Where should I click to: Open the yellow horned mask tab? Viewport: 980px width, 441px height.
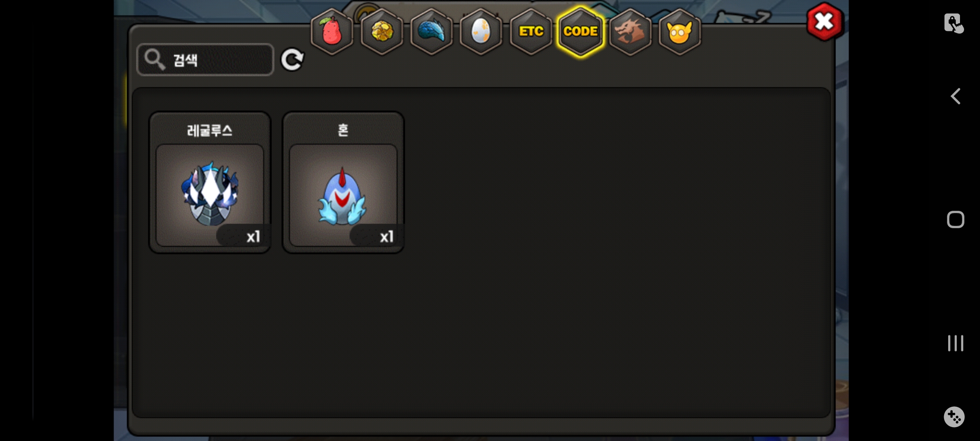(680, 32)
